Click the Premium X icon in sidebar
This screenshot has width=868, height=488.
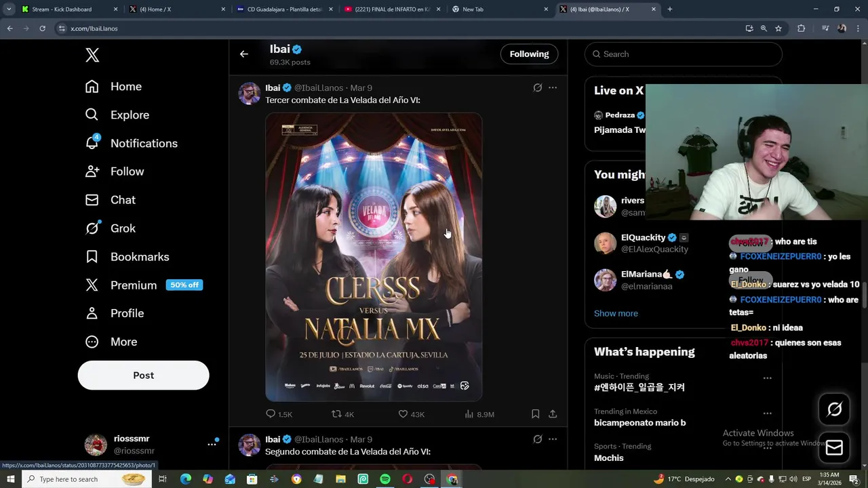coord(92,285)
